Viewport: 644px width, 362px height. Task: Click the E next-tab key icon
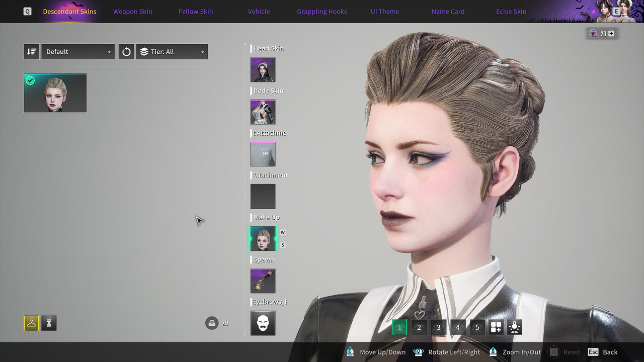pos(616,11)
